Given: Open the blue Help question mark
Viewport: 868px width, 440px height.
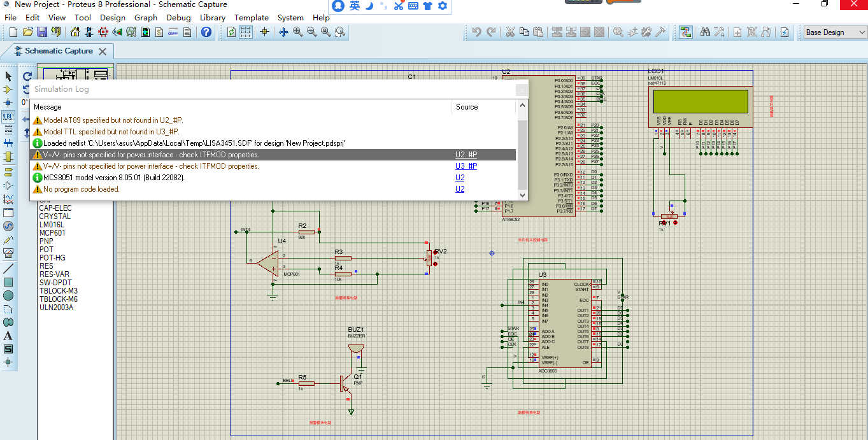Looking at the screenshot, I should [x=206, y=32].
